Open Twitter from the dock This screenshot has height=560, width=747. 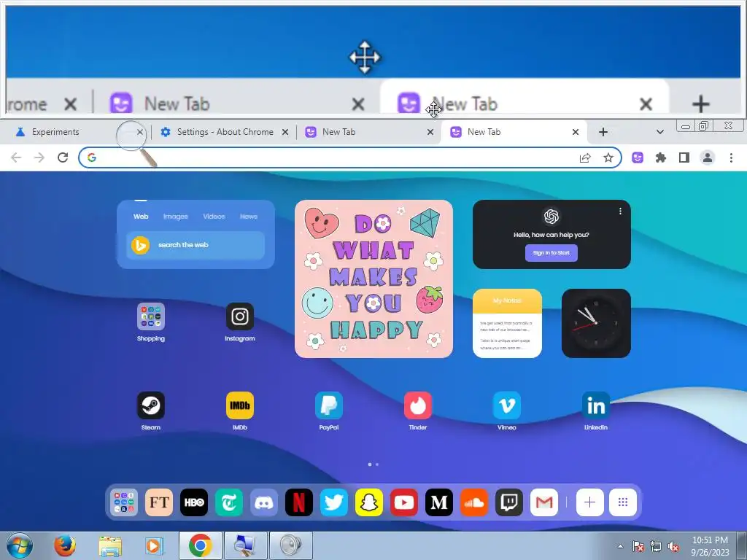(334, 502)
